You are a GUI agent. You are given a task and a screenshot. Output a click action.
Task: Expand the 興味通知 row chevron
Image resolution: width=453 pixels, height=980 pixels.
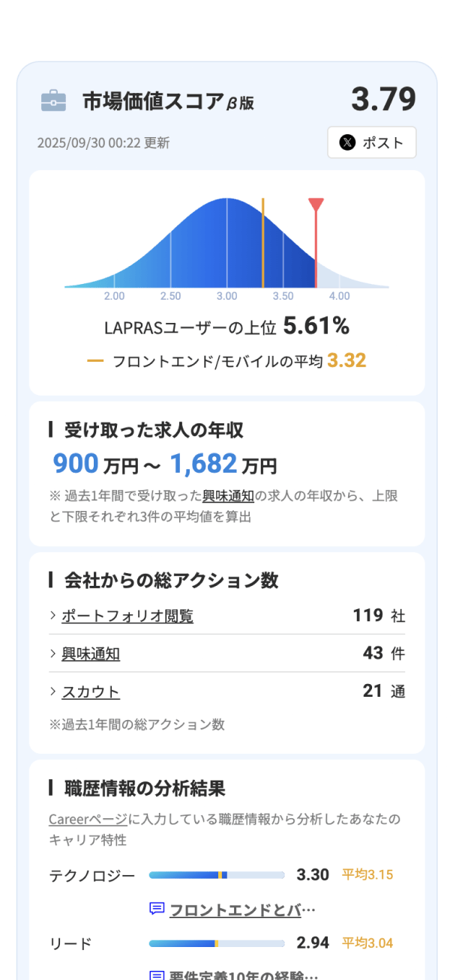tap(53, 653)
